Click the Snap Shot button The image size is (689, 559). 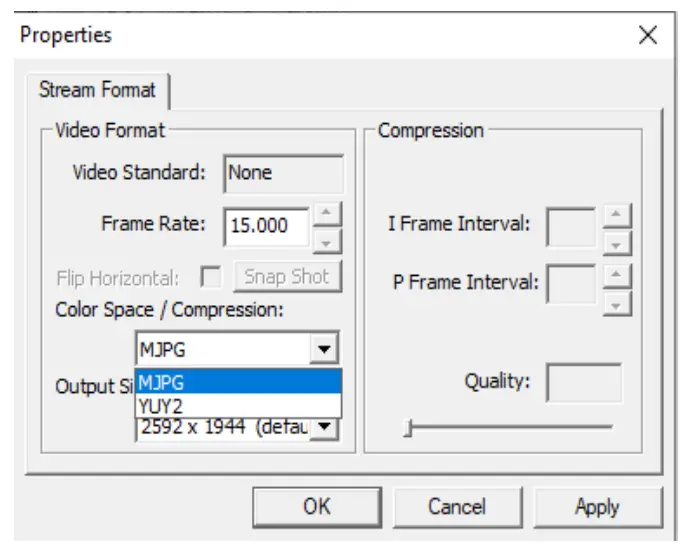tap(287, 277)
